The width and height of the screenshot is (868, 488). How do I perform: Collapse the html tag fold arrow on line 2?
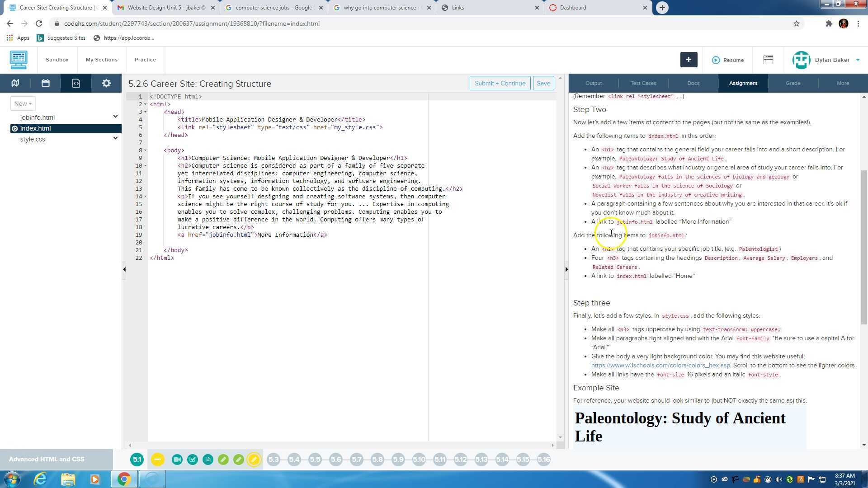point(145,104)
